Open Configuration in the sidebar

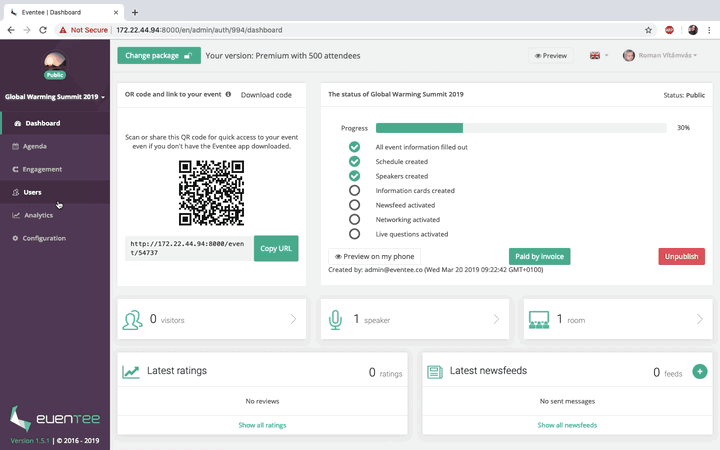click(55, 238)
